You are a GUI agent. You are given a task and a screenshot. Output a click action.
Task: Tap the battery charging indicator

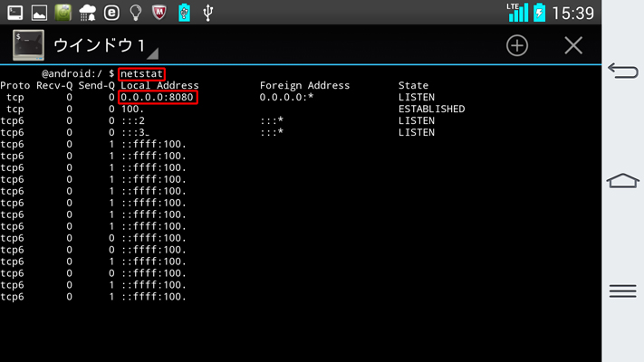pos(540,13)
